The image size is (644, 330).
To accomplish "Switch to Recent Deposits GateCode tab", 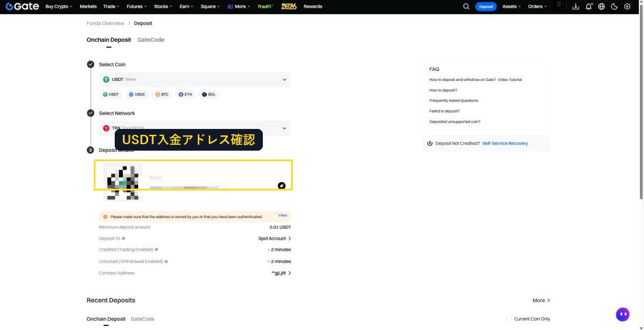I will pos(142,319).
